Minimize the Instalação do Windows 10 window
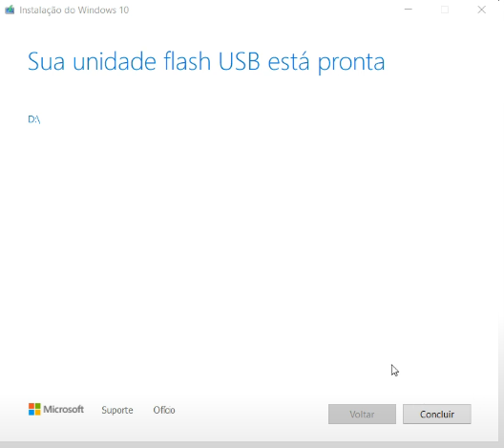Screen dimensions: 504x448 tap(409, 10)
